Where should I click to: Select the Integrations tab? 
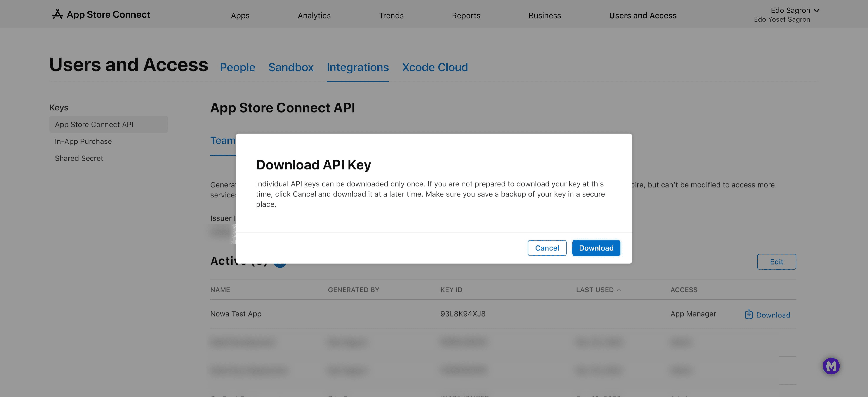[x=358, y=67]
